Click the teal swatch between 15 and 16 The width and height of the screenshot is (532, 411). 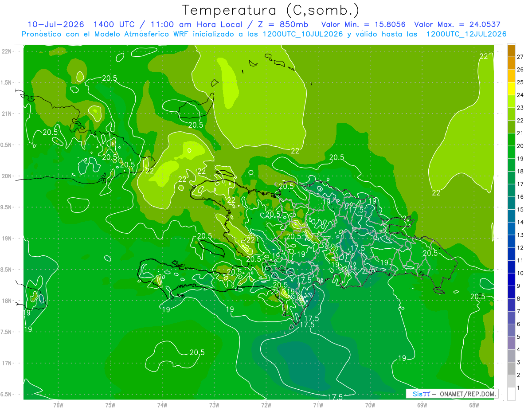[x=511, y=204]
